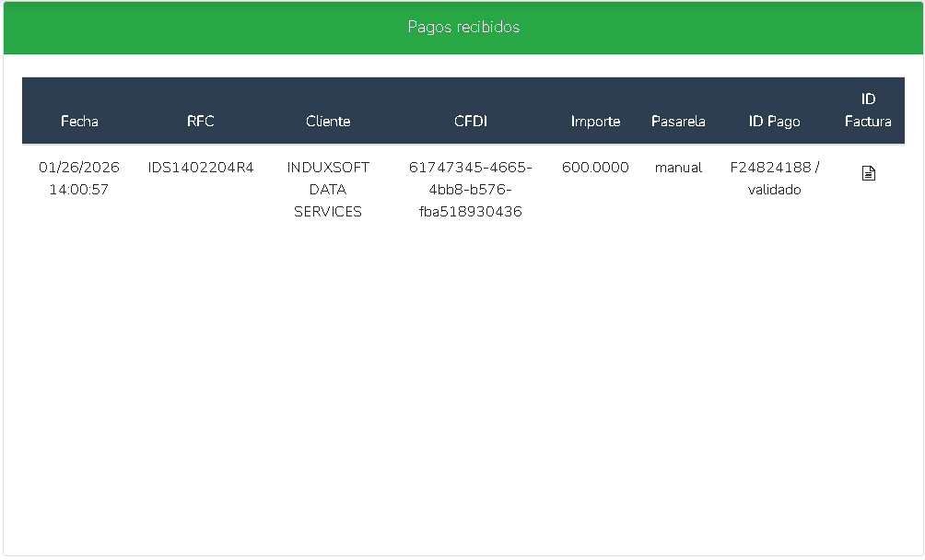Screen dimensions: 925x560
Task: Click the Cliente column header
Action: pyautogui.click(x=328, y=122)
